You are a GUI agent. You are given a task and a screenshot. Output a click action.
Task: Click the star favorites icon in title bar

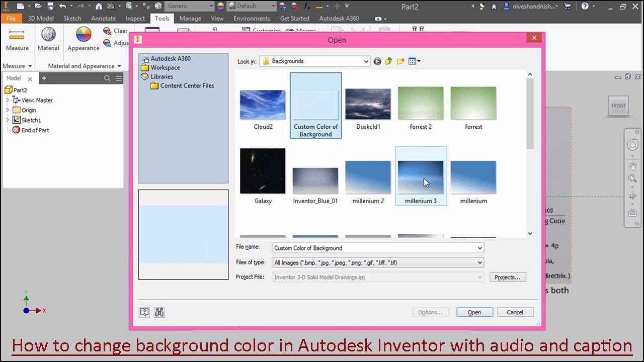(x=494, y=6)
